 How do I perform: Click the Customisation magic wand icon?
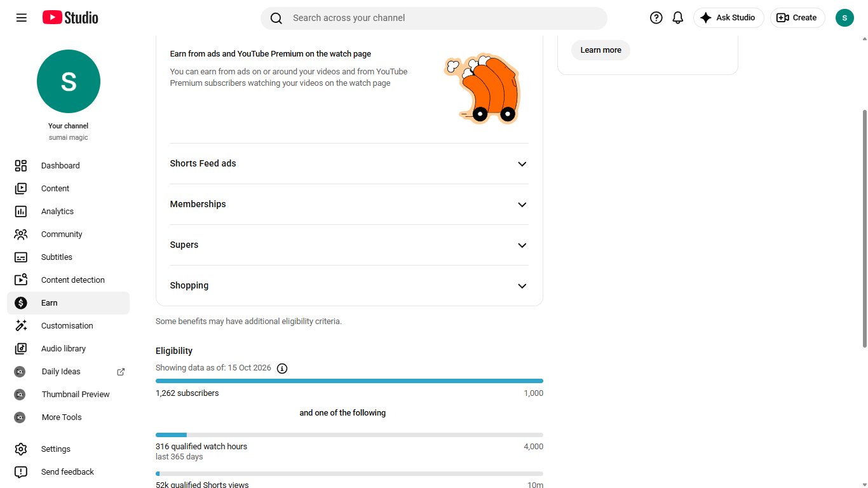click(21, 326)
